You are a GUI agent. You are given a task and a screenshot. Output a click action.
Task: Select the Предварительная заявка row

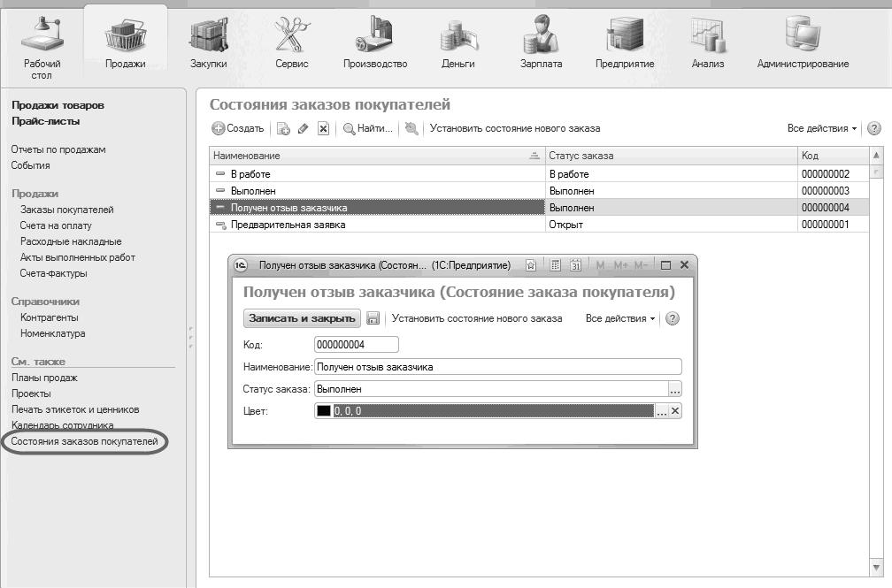pyautogui.click(x=539, y=225)
